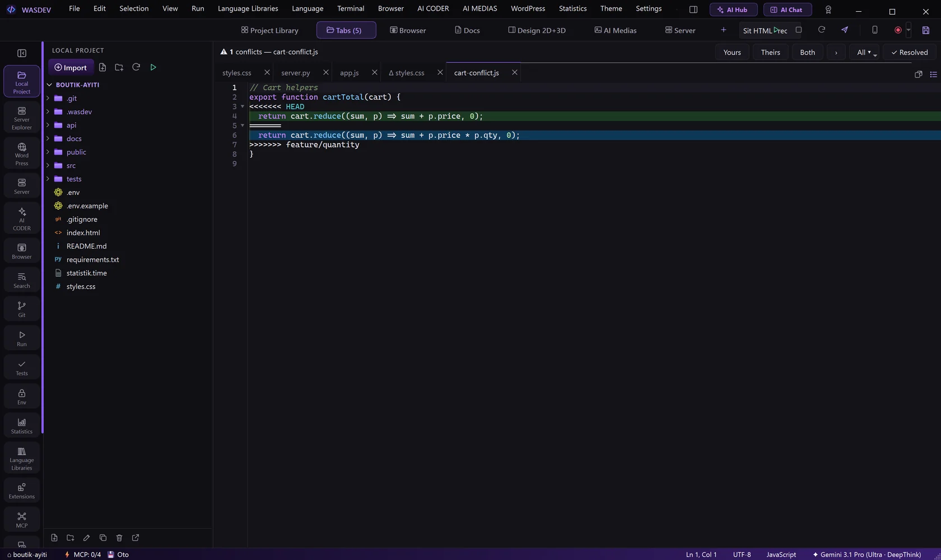This screenshot has height=560, width=941.
Task: Accept the Theirs conflict resolution
Action: (771, 52)
